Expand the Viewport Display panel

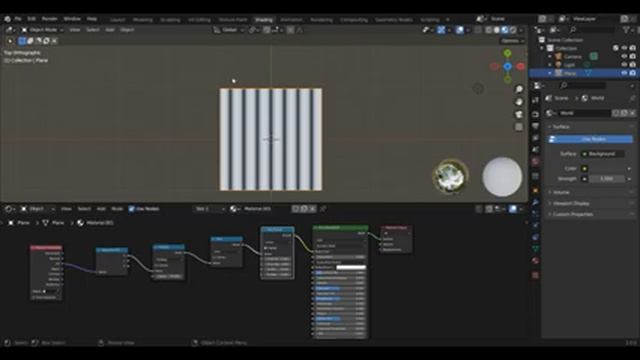click(x=571, y=203)
